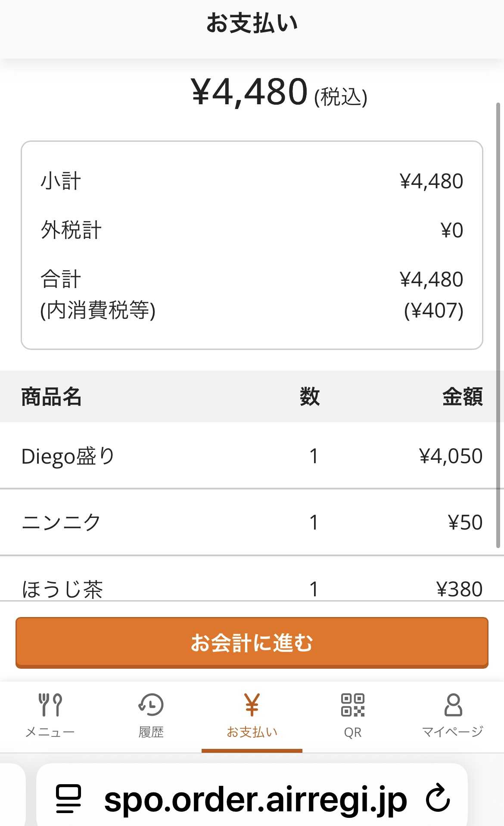
Task: Tap the ¥4,480 税込 total heading
Action: [x=279, y=92]
